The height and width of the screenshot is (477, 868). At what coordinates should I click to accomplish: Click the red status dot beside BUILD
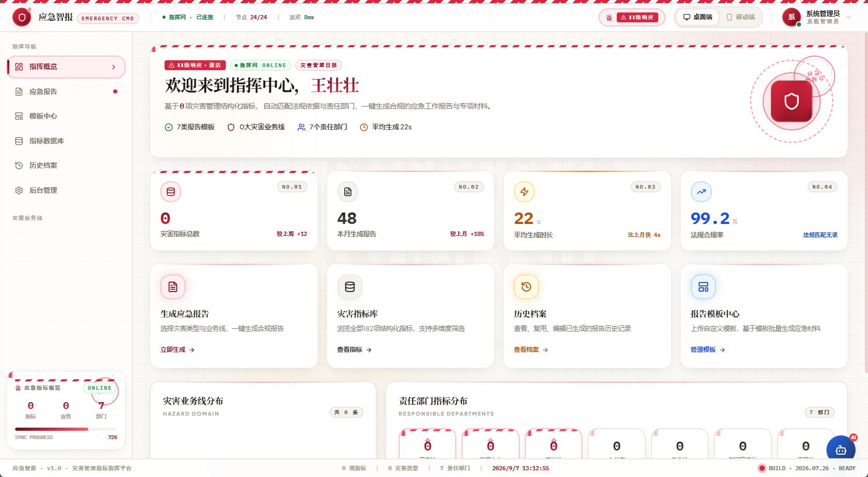(x=762, y=468)
